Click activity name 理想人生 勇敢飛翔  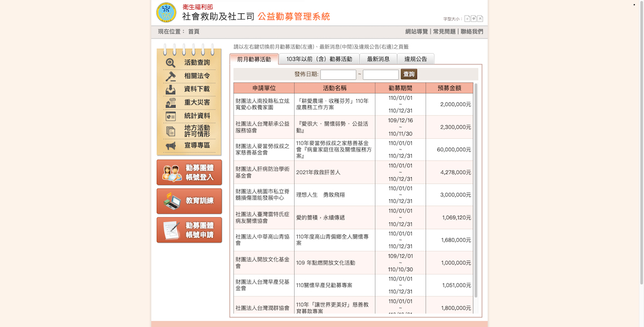(x=321, y=195)
